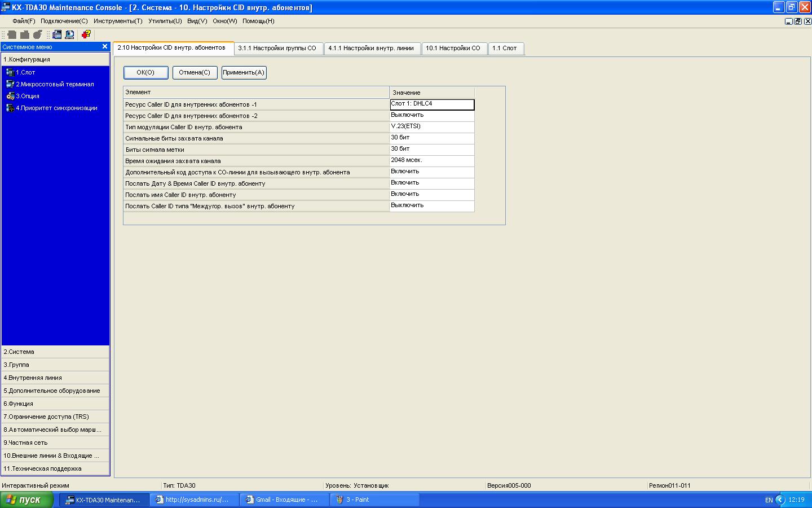Open the Утилиты(U) menu
This screenshot has height=508, width=812.
pos(165,21)
